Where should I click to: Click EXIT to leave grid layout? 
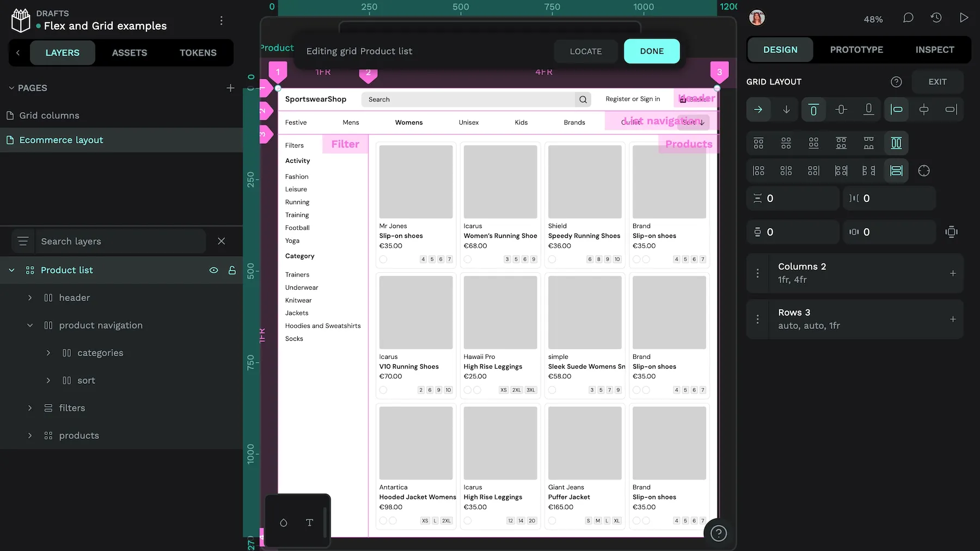pyautogui.click(x=937, y=82)
